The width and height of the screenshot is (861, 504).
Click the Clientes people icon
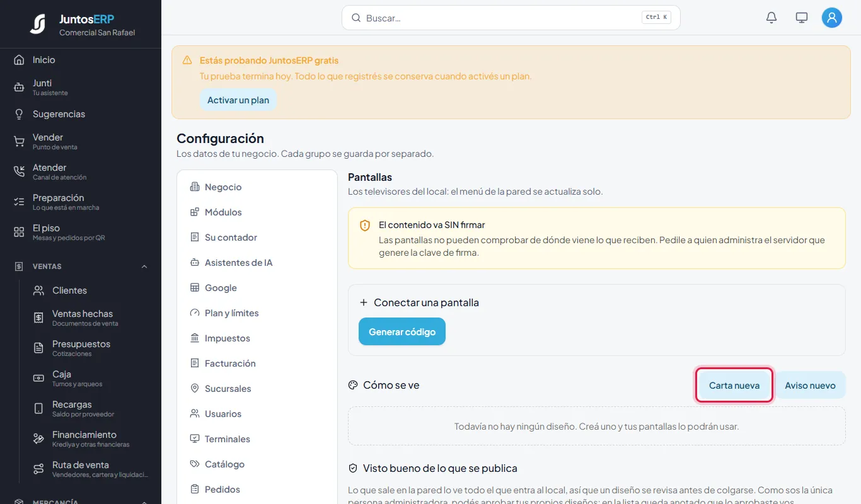38,290
